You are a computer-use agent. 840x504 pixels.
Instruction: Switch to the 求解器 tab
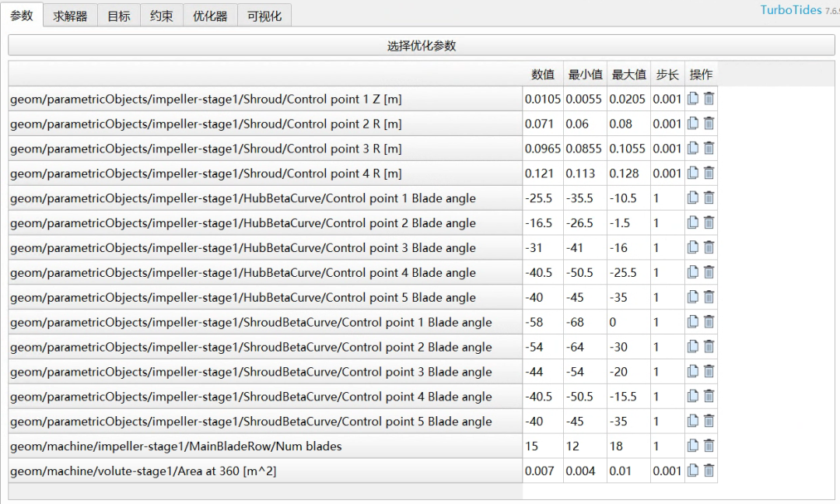coord(71,15)
